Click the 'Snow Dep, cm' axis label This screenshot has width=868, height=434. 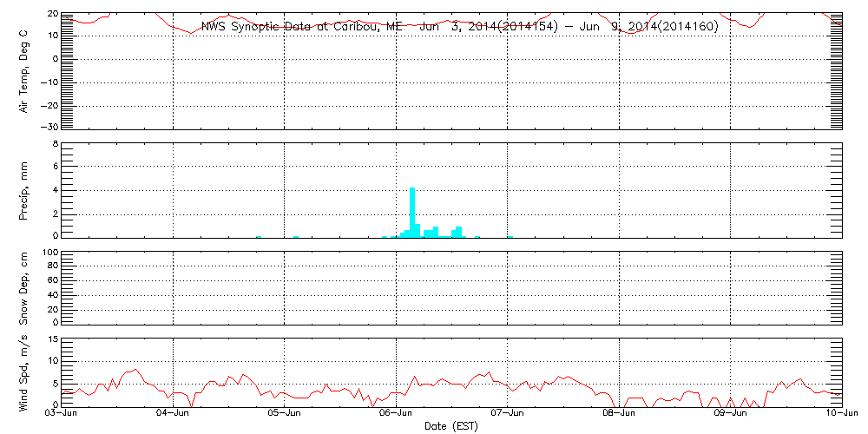pyautogui.click(x=24, y=286)
